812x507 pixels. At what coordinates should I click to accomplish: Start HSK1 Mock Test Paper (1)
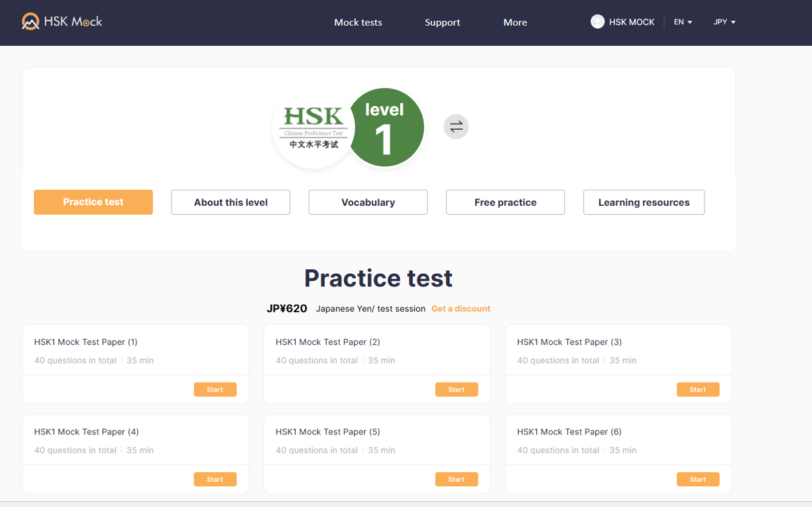[x=215, y=389]
